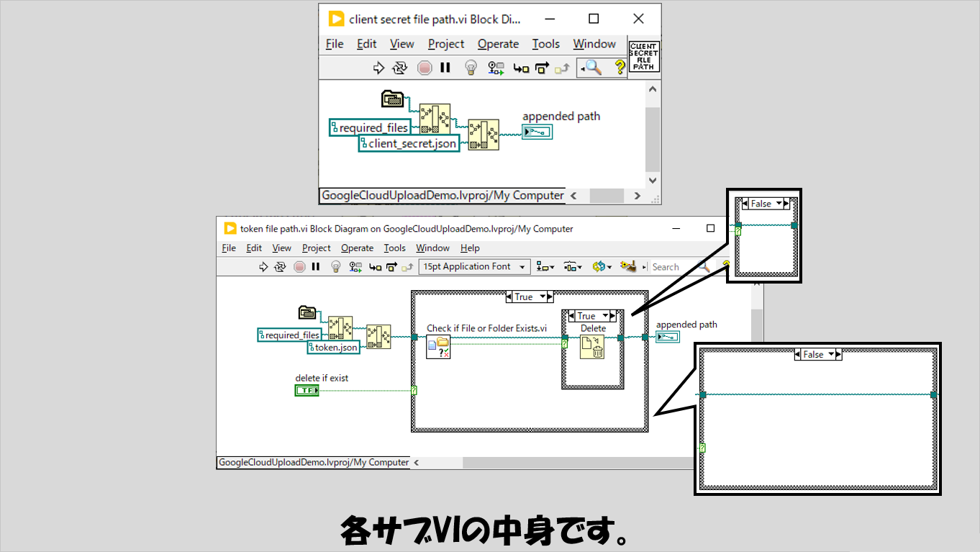This screenshot has width=980, height=552.
Task: Open the 15pt Application Font dropdown
Action: [475, 267]
